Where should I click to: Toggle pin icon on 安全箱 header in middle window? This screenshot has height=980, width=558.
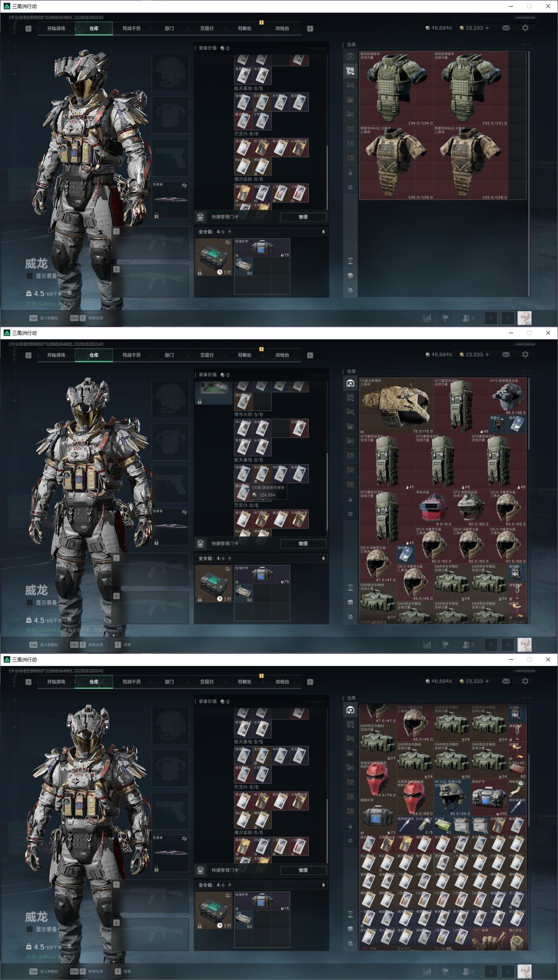click(323, 558)
